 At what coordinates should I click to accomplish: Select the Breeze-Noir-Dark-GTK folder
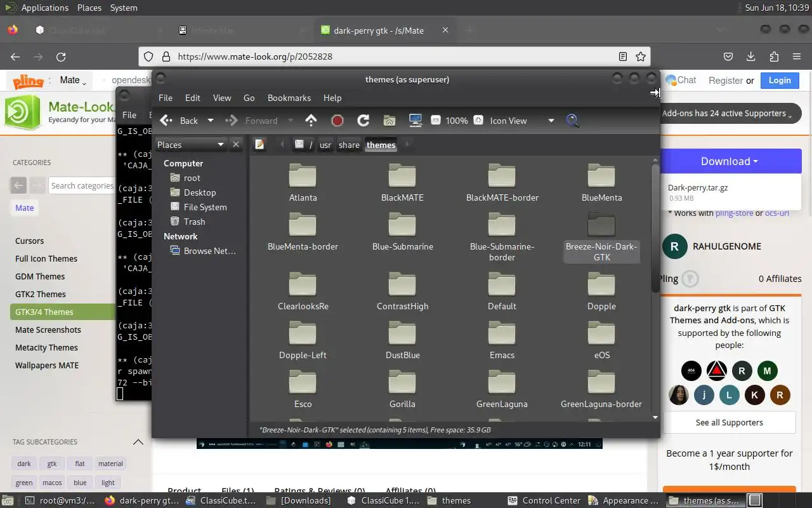coord(601,236)
